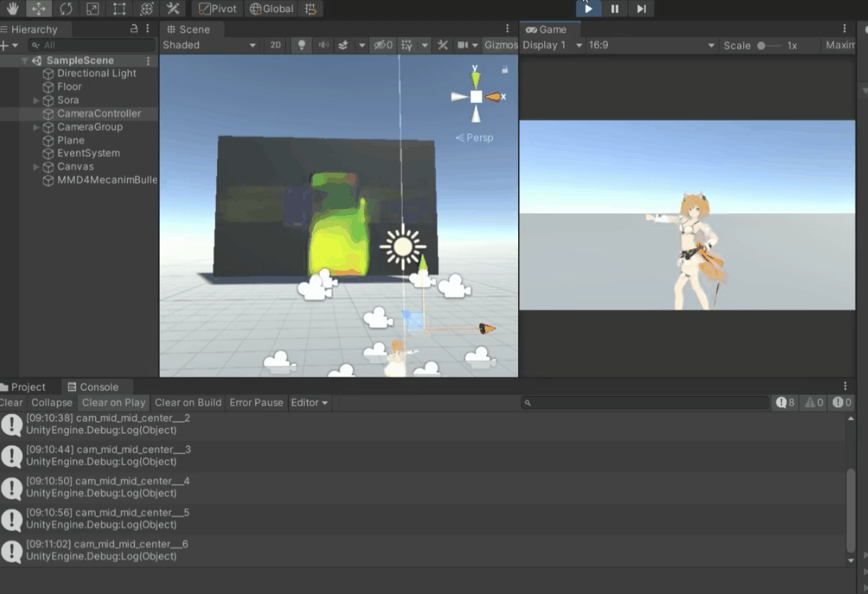Select the Hand tool in toolbar
Viewport: 868px width, 594px height.
12,9
